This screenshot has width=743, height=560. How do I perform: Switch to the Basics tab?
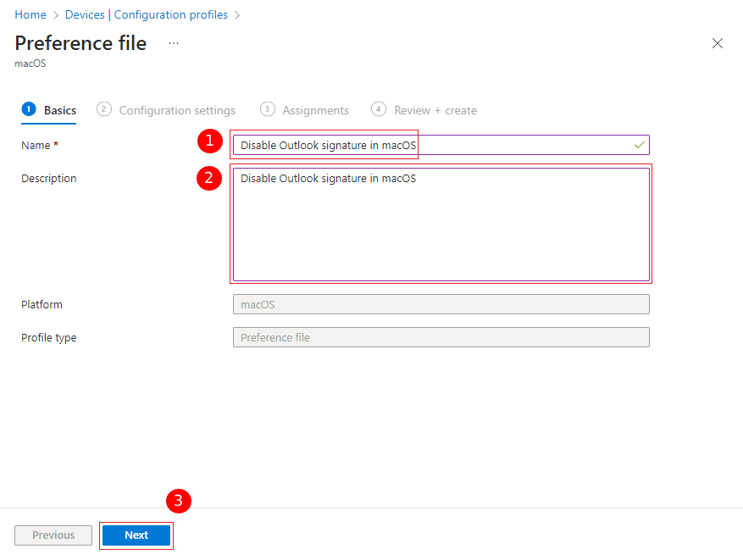(59, 110)
